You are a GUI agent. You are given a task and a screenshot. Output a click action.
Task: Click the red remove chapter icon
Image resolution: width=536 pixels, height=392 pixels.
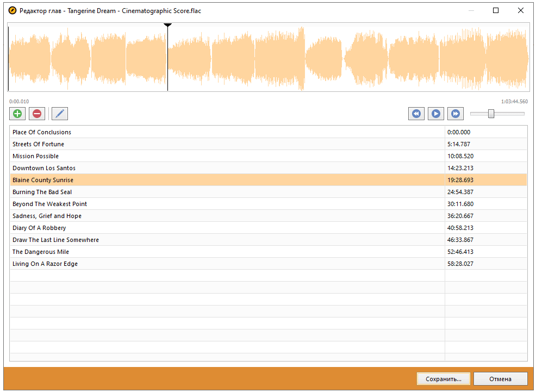37,114
